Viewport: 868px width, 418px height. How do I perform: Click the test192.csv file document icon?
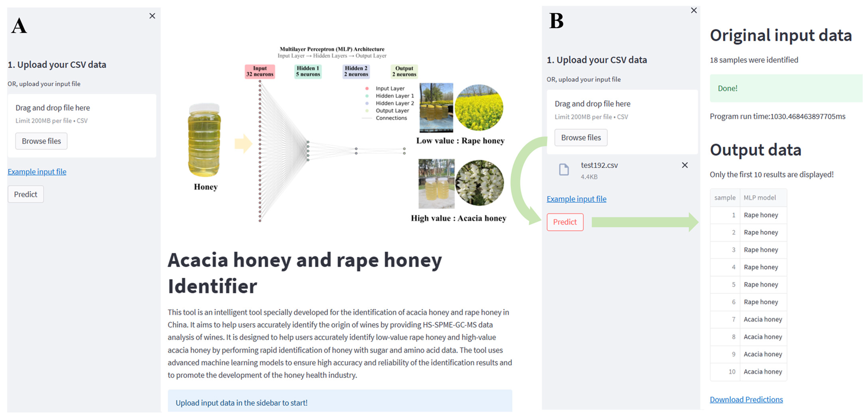[x=564, y=170]
